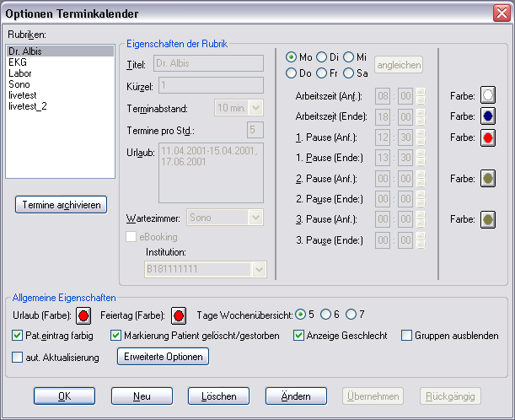Viewport: 515px width, 420px height.
Task: Select Labor in the Rubriken list
Action: coord(61,73)
